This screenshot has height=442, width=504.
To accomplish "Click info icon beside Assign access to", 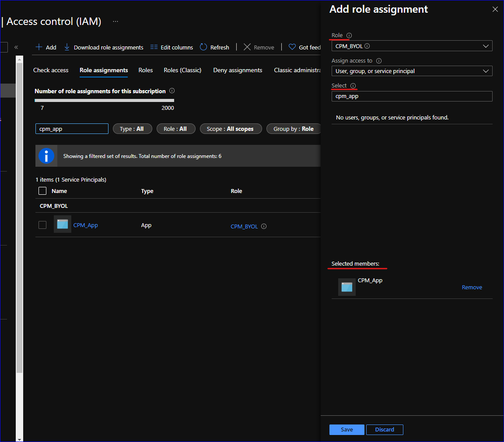I will coord(379,61).
